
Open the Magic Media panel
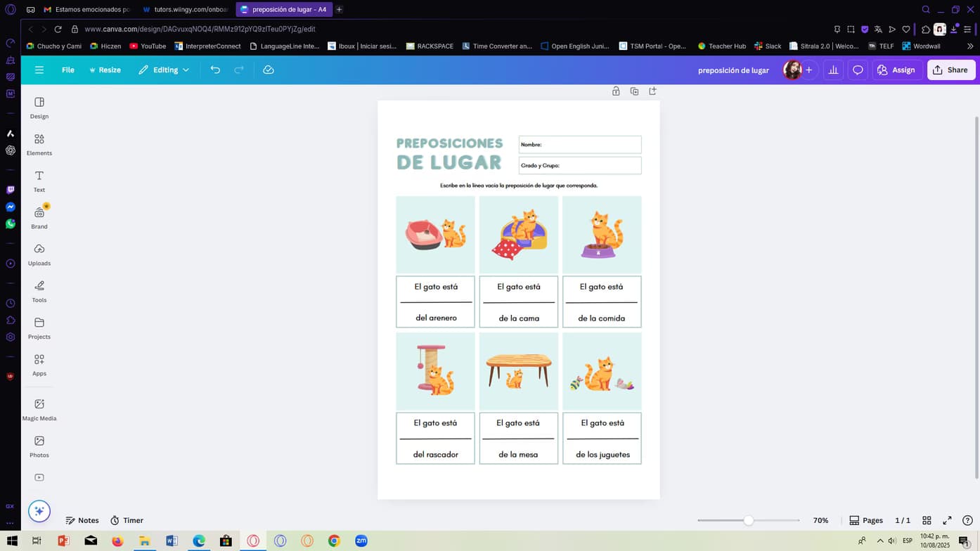tap(39, 408)
